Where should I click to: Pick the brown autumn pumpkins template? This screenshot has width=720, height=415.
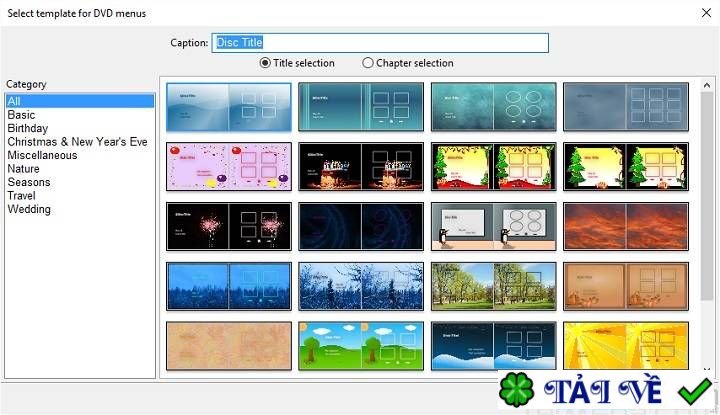(626, 286)
